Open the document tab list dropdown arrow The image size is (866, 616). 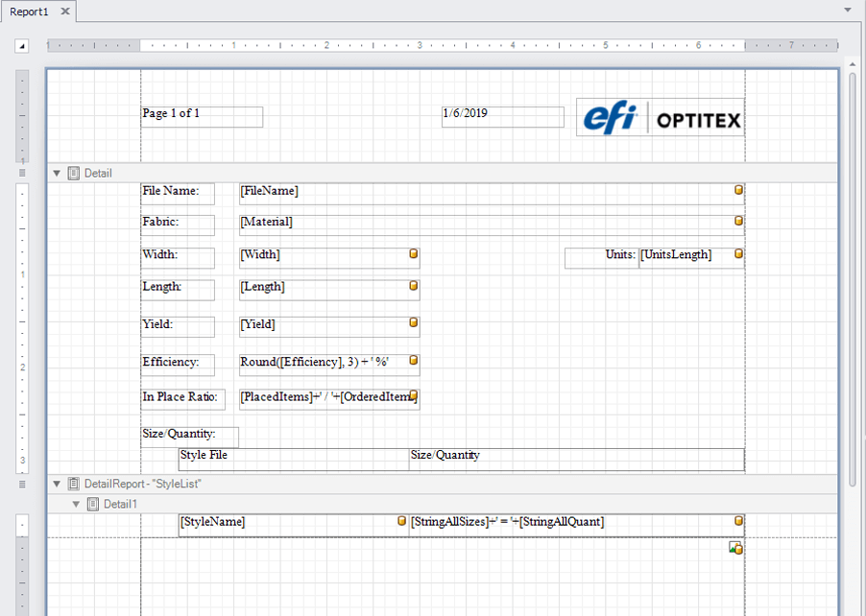(848, 11)
